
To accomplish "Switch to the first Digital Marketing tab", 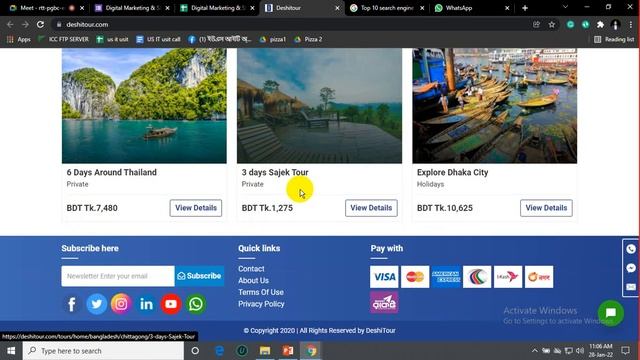I will click(x=131, y=8).
